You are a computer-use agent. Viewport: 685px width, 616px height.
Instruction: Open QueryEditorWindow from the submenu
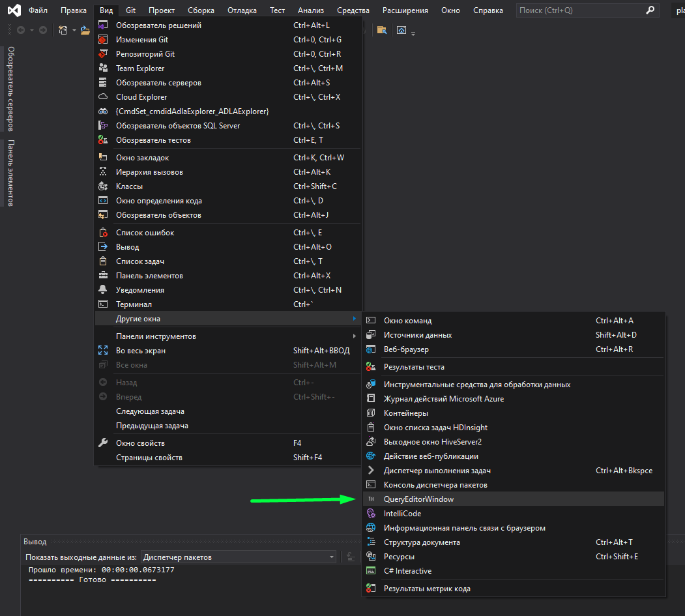tap(418, 499)
